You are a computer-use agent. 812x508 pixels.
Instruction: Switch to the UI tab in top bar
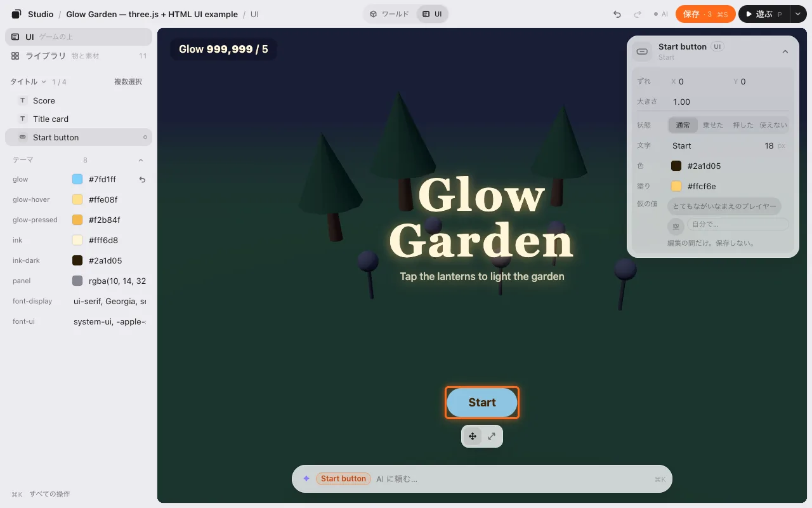coord(432,14)
